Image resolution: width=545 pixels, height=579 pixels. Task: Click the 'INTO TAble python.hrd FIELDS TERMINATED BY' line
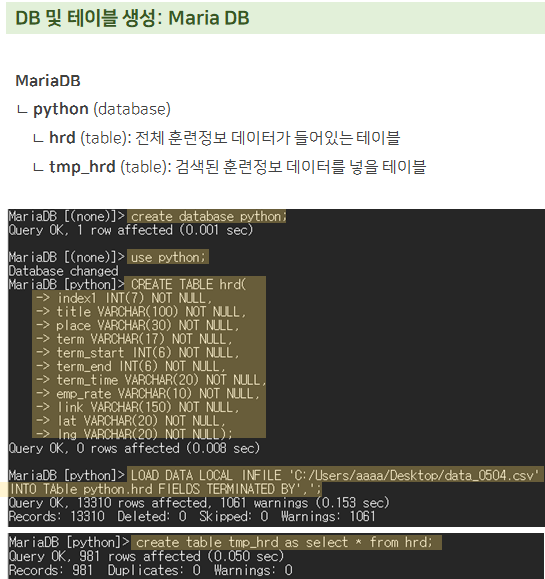point(166,489)
